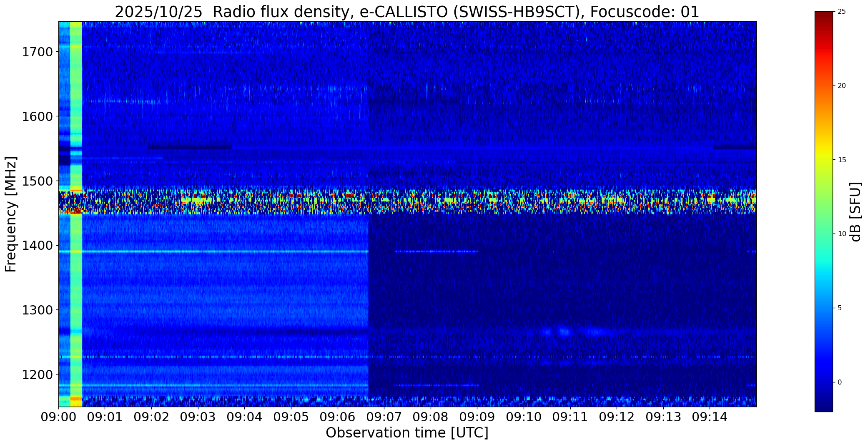Click the 09:14 time tick label
The height and width of the screenshot is (445, 868).
click(x=710, y=417)
